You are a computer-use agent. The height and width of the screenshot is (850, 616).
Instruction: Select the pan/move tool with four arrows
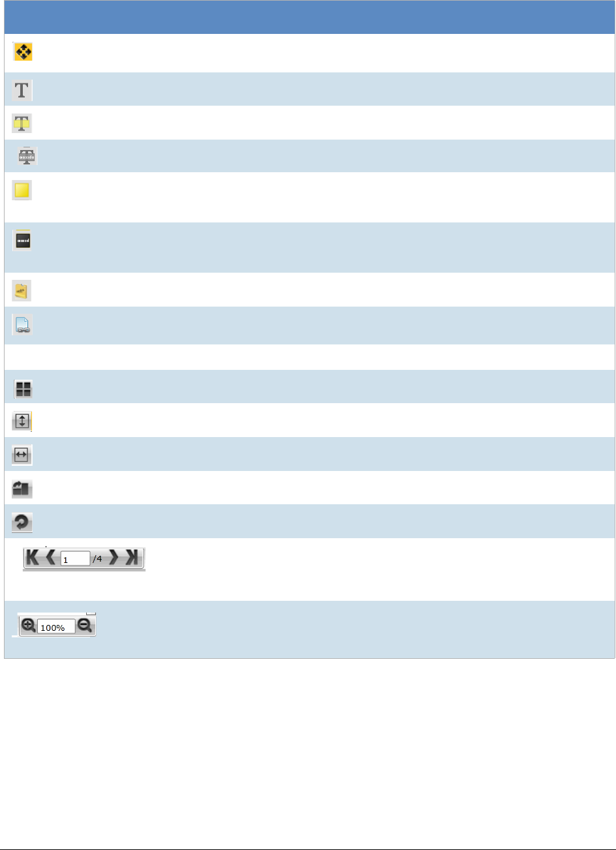23,52
